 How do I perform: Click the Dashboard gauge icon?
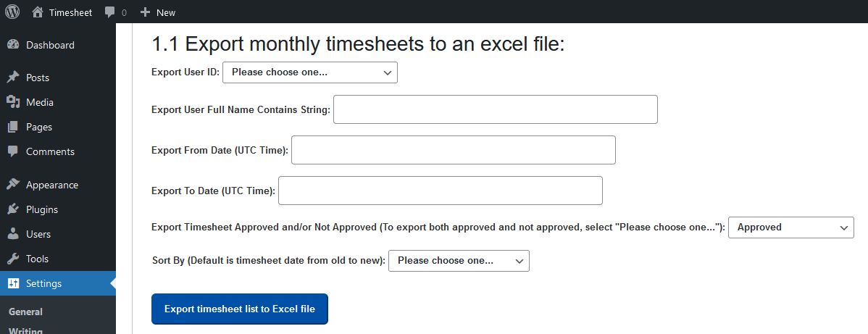13,45
